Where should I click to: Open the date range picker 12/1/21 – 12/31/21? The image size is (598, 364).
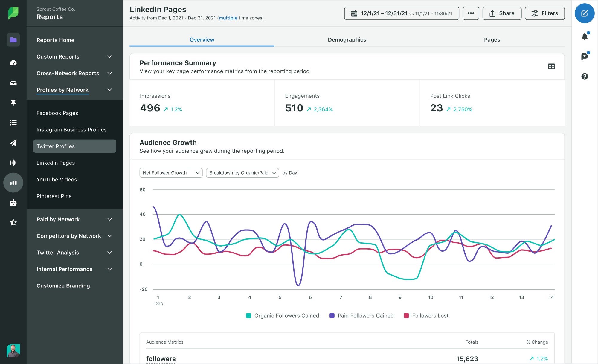[401, 13]
